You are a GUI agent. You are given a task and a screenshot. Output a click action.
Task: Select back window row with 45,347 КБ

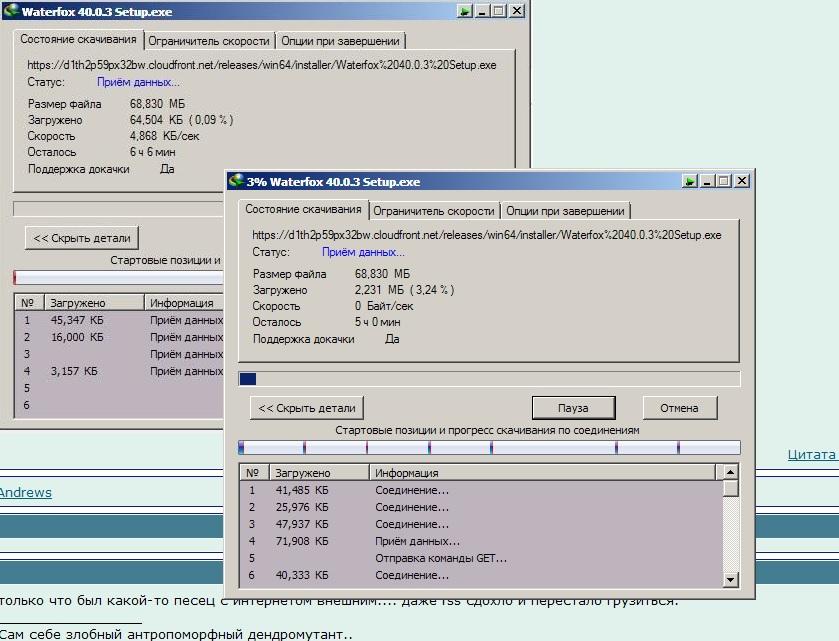pyautogui.click(x=119, y=320)
